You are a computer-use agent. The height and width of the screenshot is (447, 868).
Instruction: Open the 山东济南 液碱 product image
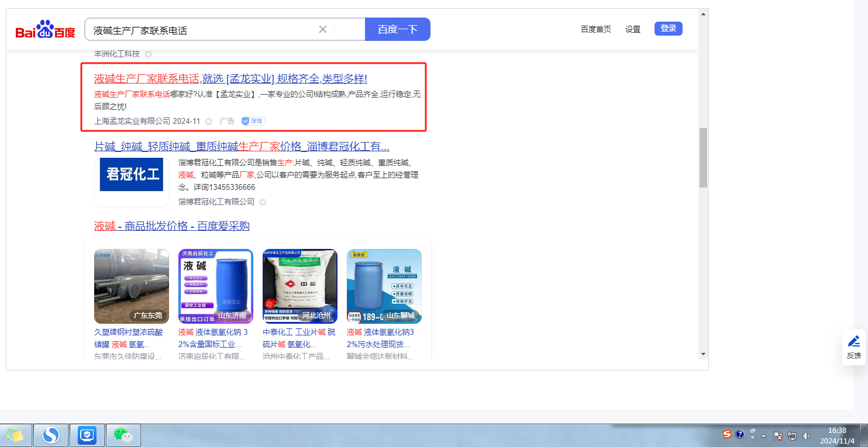tap(216, 286)
